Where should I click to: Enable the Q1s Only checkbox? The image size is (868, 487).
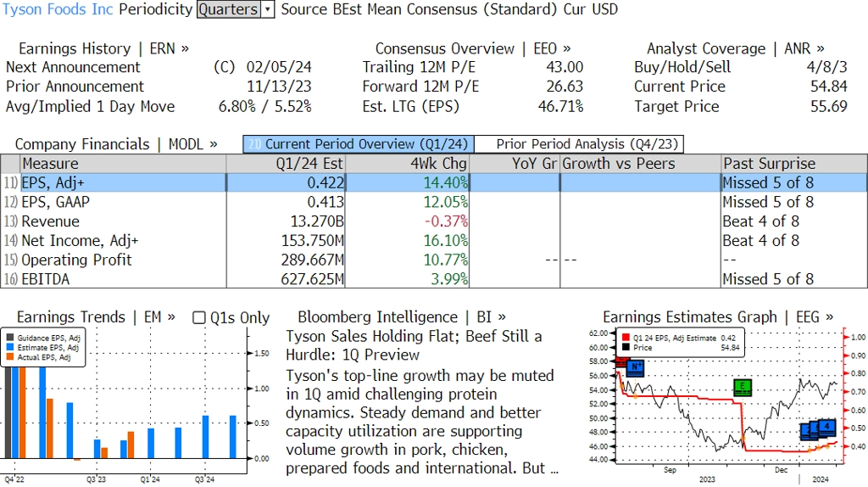click(199, 318)
